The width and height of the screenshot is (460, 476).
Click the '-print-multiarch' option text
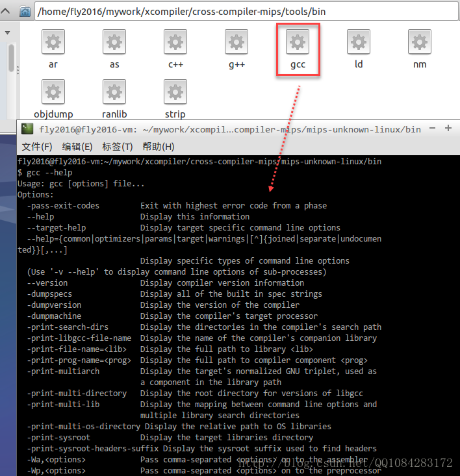(63, 371)
